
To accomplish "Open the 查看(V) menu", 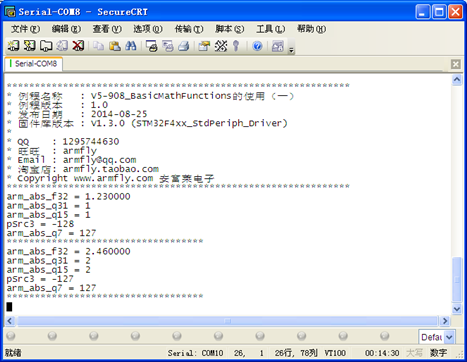I will pyautogui.click(x=107, y=29).
